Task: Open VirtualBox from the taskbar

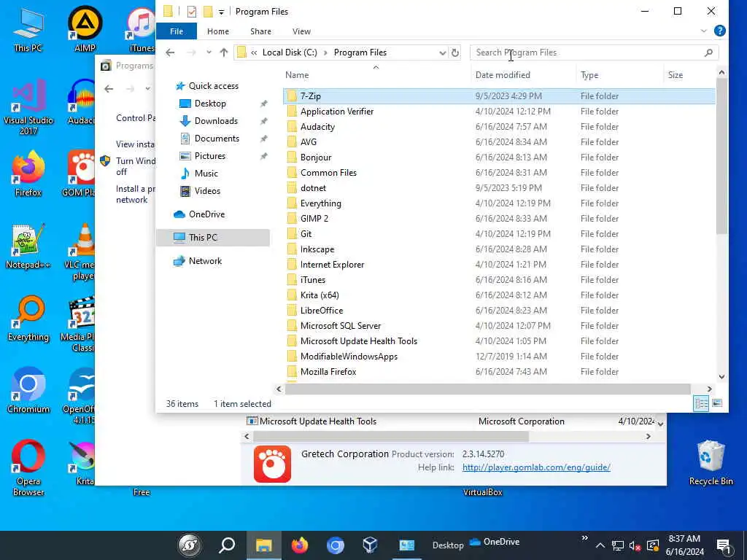Action: (x=370, y=545)
